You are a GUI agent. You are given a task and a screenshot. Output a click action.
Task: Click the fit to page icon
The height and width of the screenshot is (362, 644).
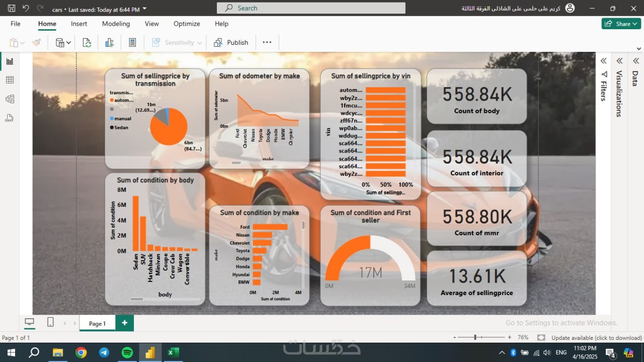541,337
